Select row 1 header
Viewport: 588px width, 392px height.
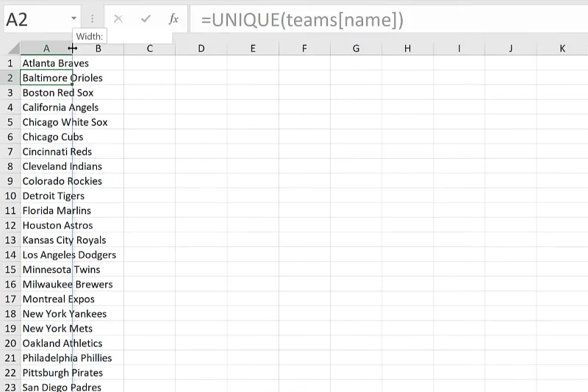click(10, 63)
